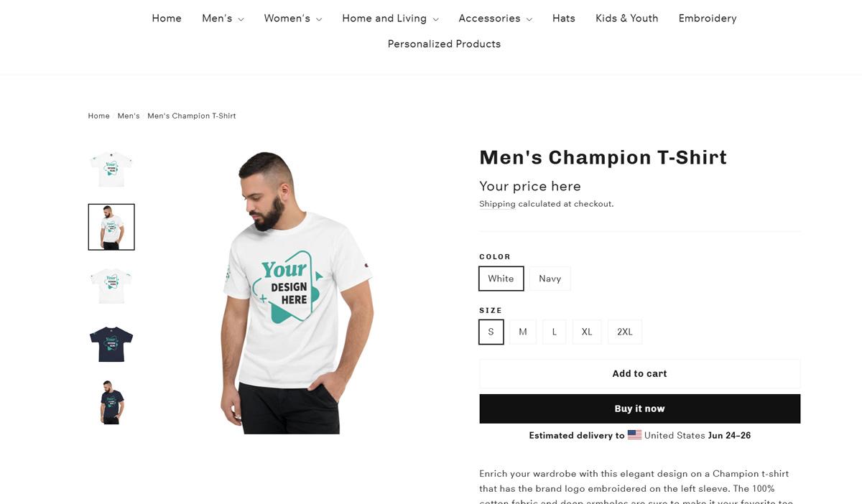Open the Home and Living dropdown
The width and height of the screenshot is (862, 504).
[x=390, y=19]
